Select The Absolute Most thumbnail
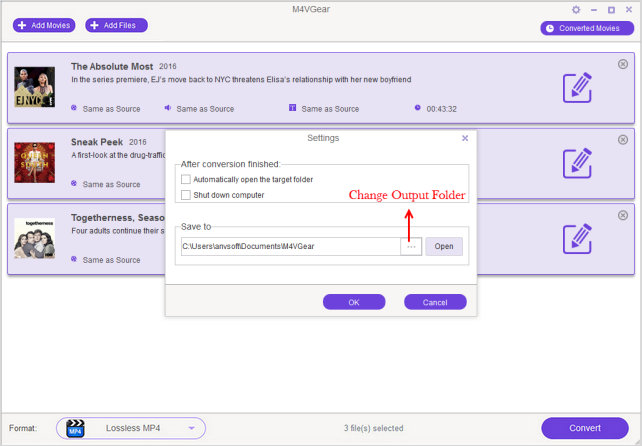The image size is (642, 446). click(34, 87)
